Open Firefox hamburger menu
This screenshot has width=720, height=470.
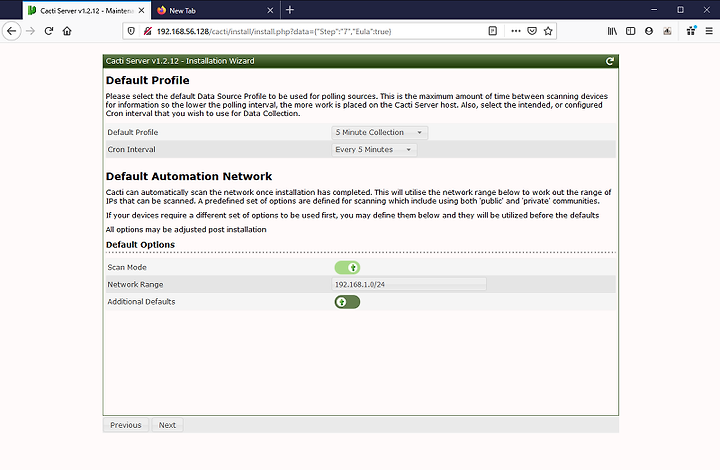point(709,31)
